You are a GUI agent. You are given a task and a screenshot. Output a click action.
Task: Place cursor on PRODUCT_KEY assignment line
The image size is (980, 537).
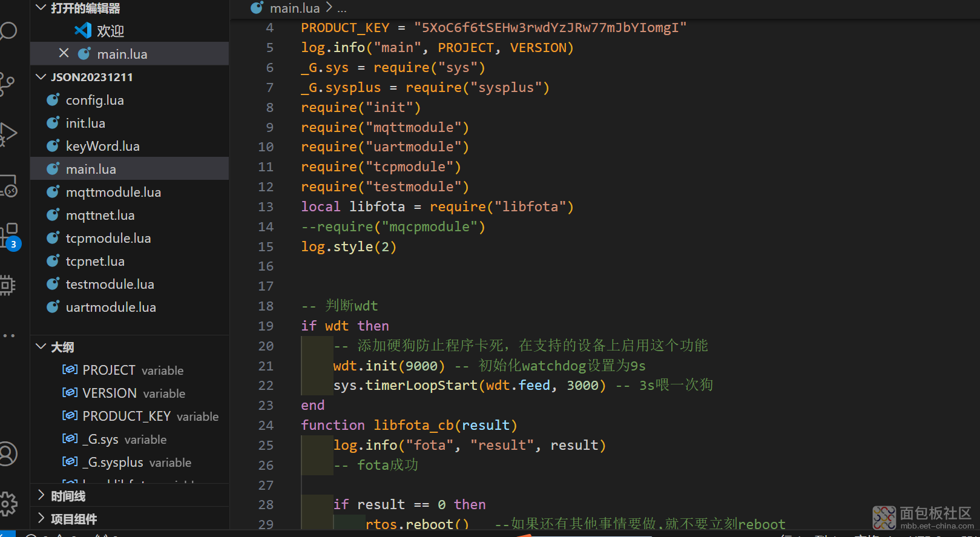(x=494, y=28)
